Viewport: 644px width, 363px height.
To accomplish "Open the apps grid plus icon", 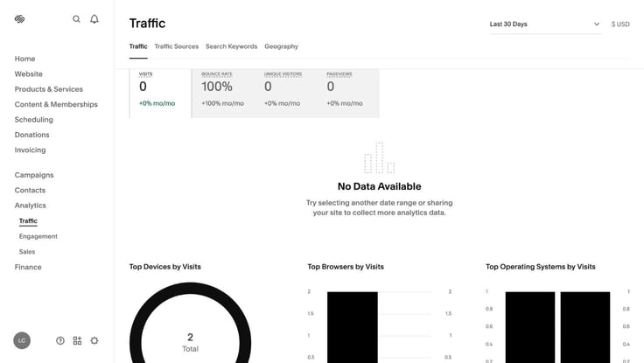I will (x=77, y=340).
